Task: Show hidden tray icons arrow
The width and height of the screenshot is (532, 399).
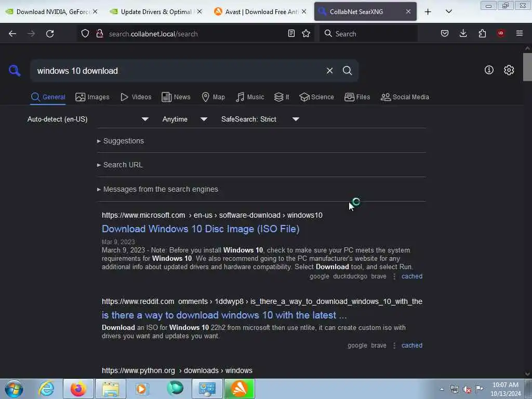Action: pyautogui.click(x=442, y=390)
